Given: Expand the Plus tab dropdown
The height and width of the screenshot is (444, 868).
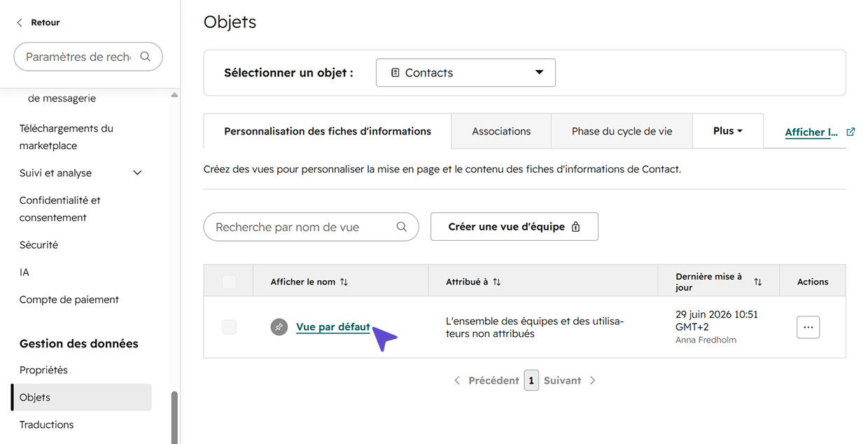Looking at the screenshot, I should pyautogui.click(x=728, y=131).
